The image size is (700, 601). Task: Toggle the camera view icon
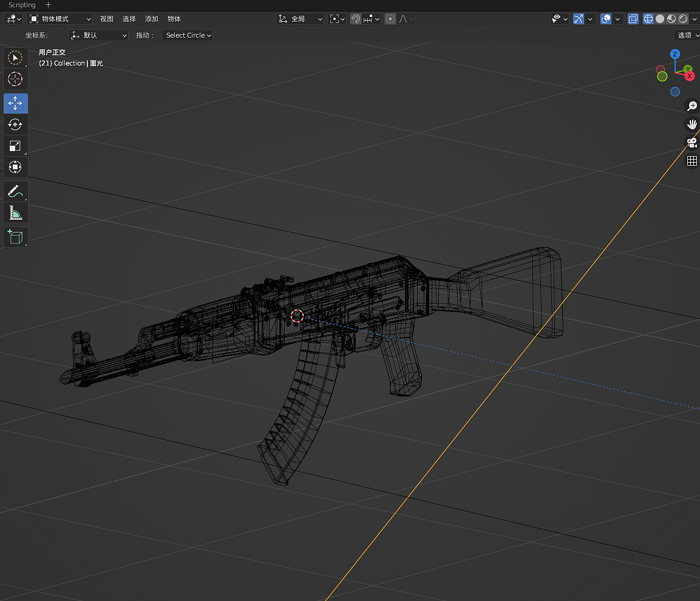(x=692, y=143)
